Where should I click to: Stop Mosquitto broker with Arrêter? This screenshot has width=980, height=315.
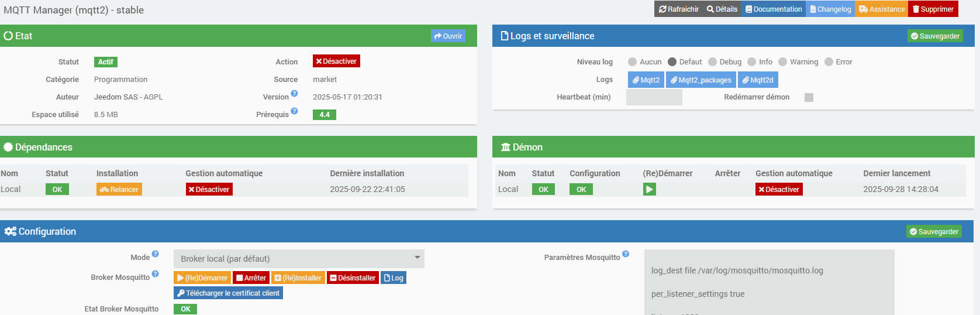point(251,278)
